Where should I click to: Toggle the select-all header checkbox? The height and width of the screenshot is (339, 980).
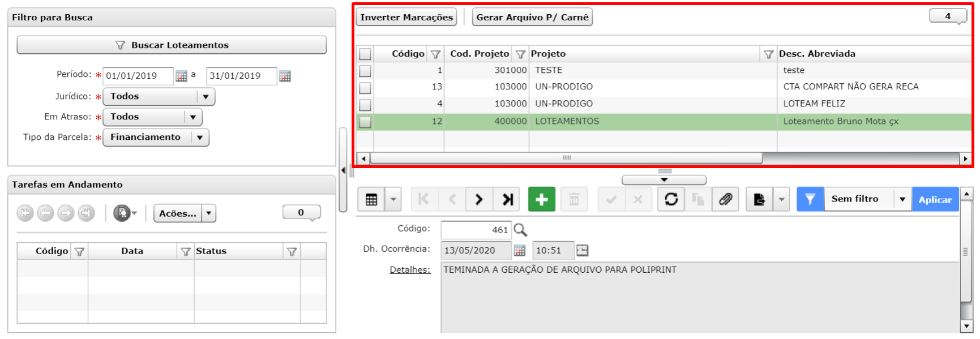(365, 54)
